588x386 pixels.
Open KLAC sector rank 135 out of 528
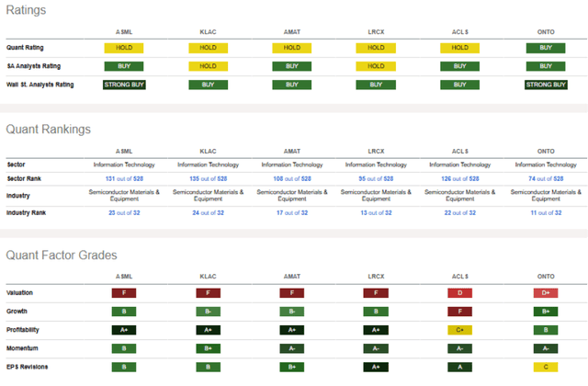coord(209,178)
